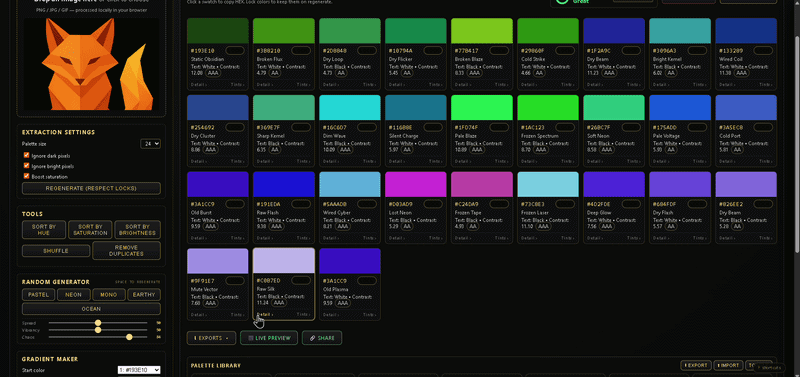Toggle the lock pill on Dry Flicker card
Image resolution: width=800 pixels, height=377 pixels.
[433, 51]
